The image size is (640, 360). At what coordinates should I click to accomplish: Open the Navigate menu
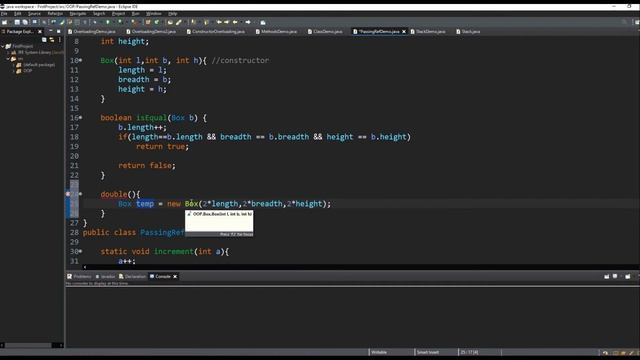78,13
